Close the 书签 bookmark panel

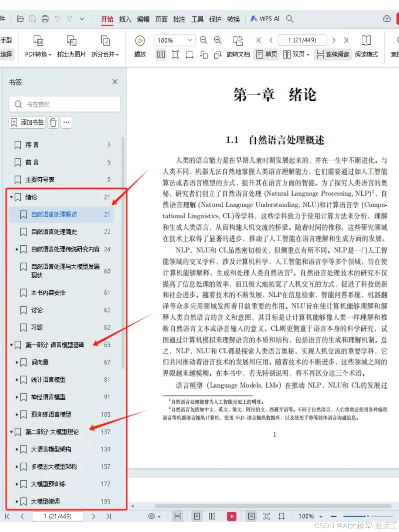[x=115, y=82]
